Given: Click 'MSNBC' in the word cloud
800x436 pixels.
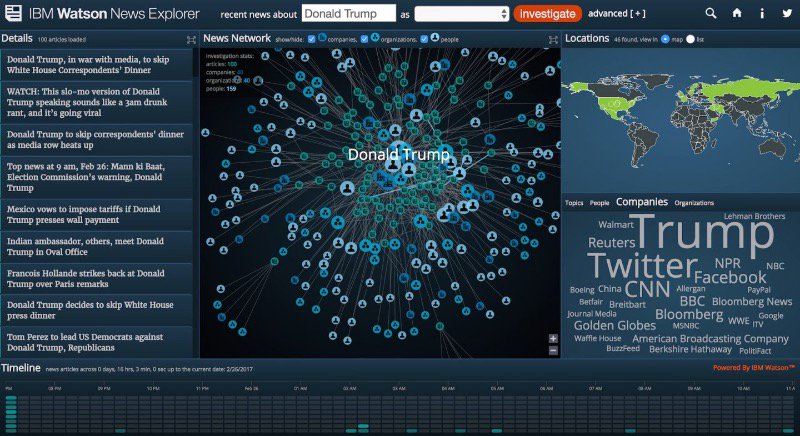Looking at the screenshot, I should click(x=686, y=326).
